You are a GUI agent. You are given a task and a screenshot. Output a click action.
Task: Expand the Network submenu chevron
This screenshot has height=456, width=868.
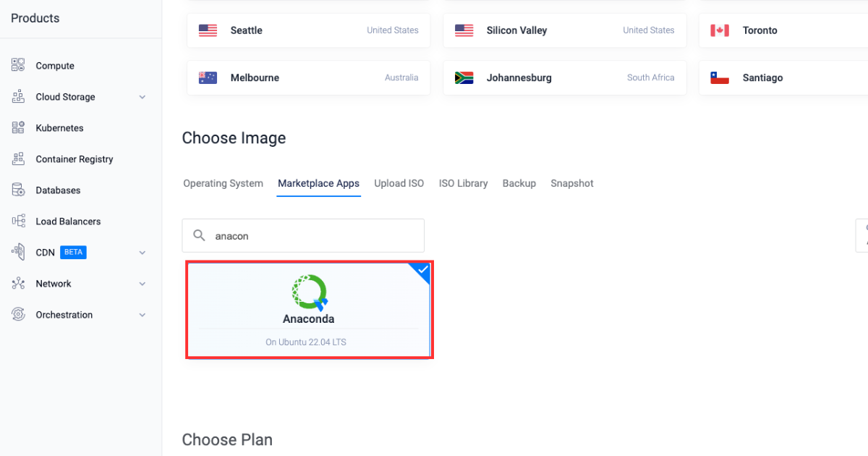(x=142, y=284)
